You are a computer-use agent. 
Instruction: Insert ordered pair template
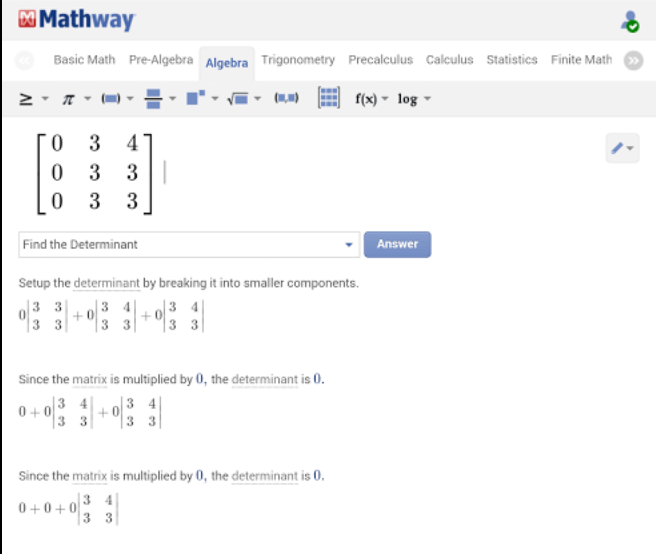(286, 98)
